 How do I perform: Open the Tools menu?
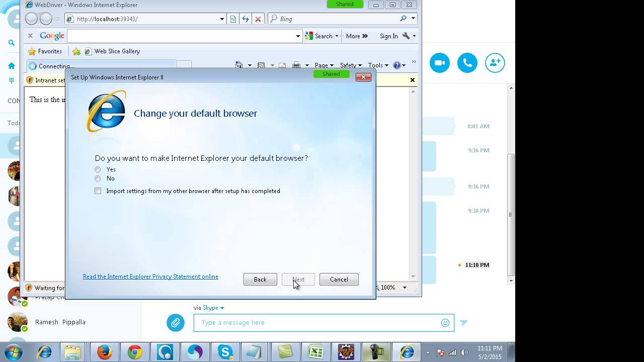[378, 65]
